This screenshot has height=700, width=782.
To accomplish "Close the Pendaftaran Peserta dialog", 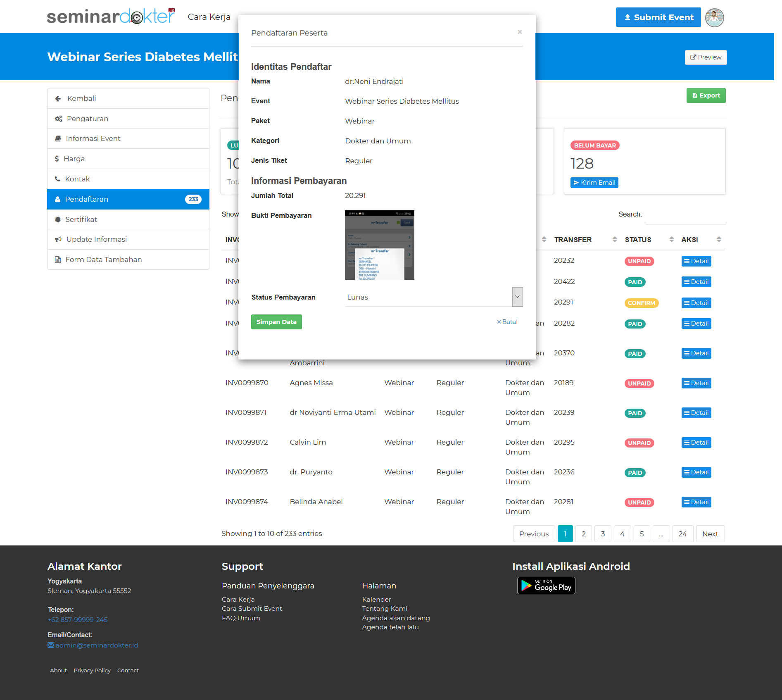I will tap(520, 32).
